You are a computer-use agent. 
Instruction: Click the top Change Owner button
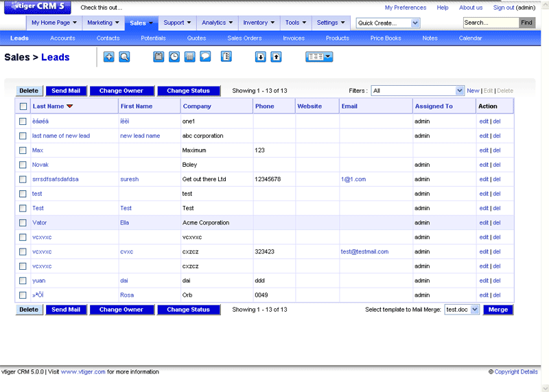121,91
